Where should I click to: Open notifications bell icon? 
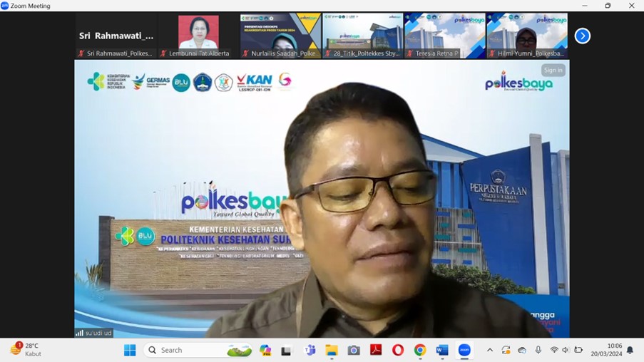tap(630, 350)
